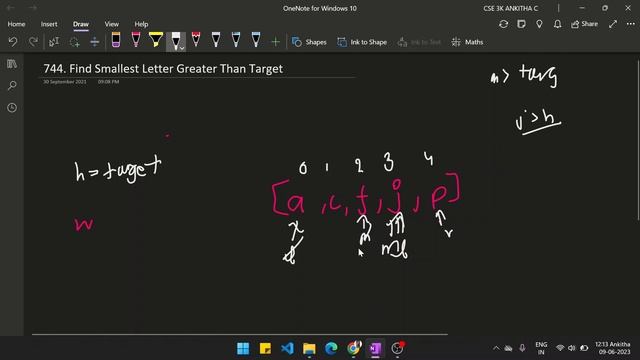Click Ink to Shape
Viewport: 640px width, 360px height.
[362, 42]
